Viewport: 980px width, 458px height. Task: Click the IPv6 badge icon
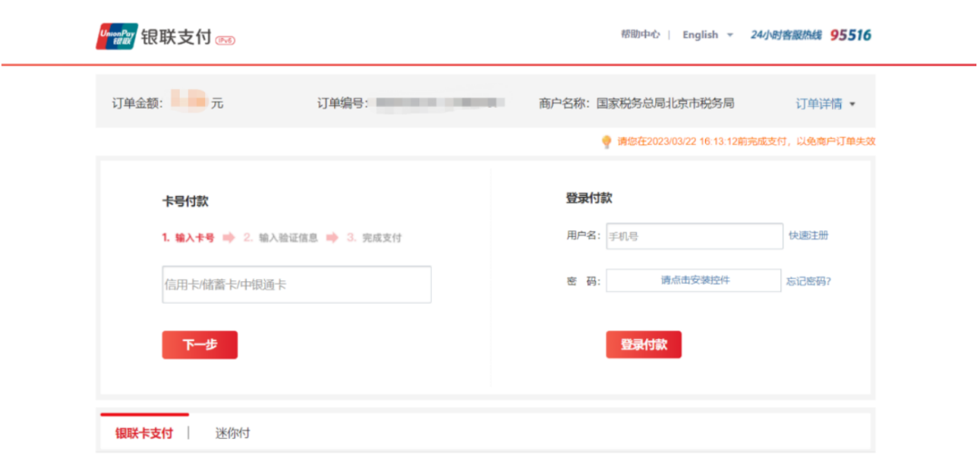225,40
